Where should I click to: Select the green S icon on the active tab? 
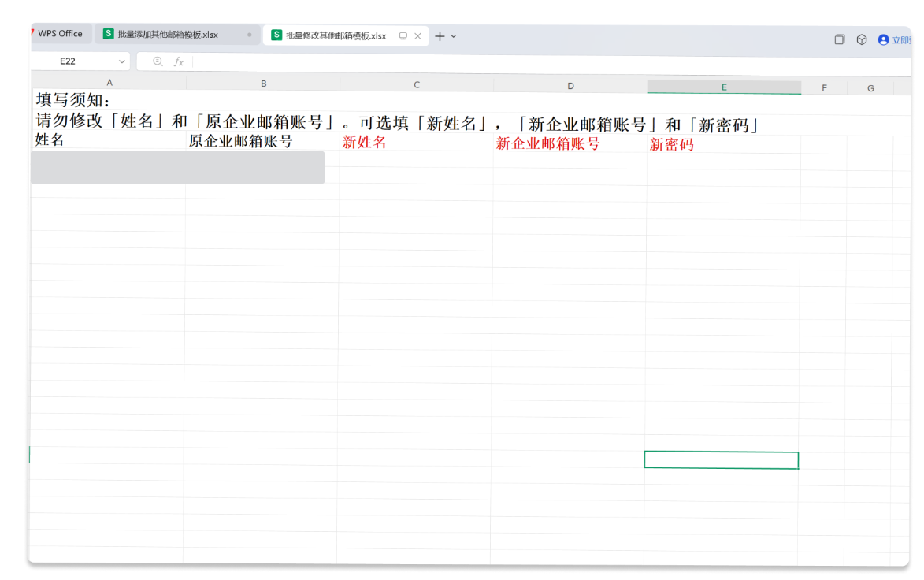click(x=276, y=35)
